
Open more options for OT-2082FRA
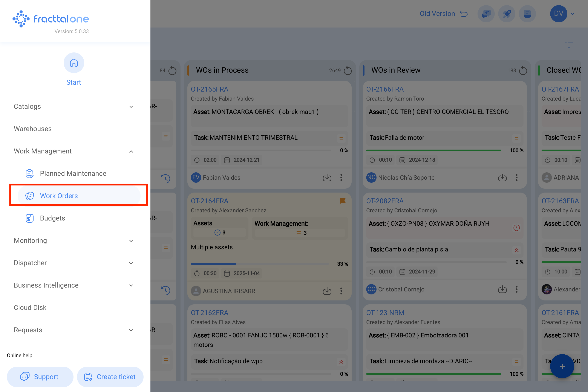pyautogui.click(x=516, y=289)
